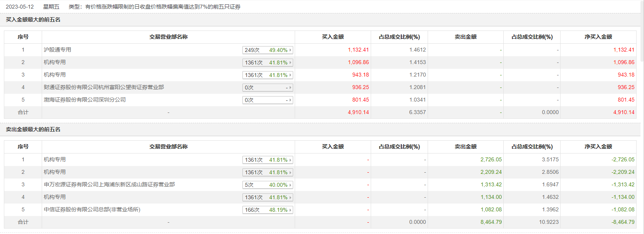
Task: Click arrow icon in buy row 3 1361次 box
Action: (x=290, y=75)
